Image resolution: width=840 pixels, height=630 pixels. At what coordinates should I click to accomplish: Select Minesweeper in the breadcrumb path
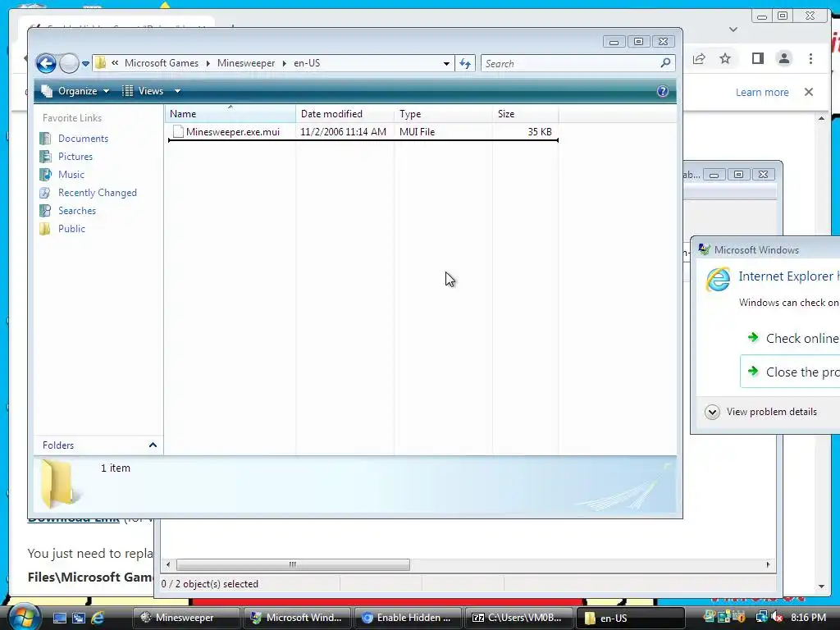(x=246, y=63)
